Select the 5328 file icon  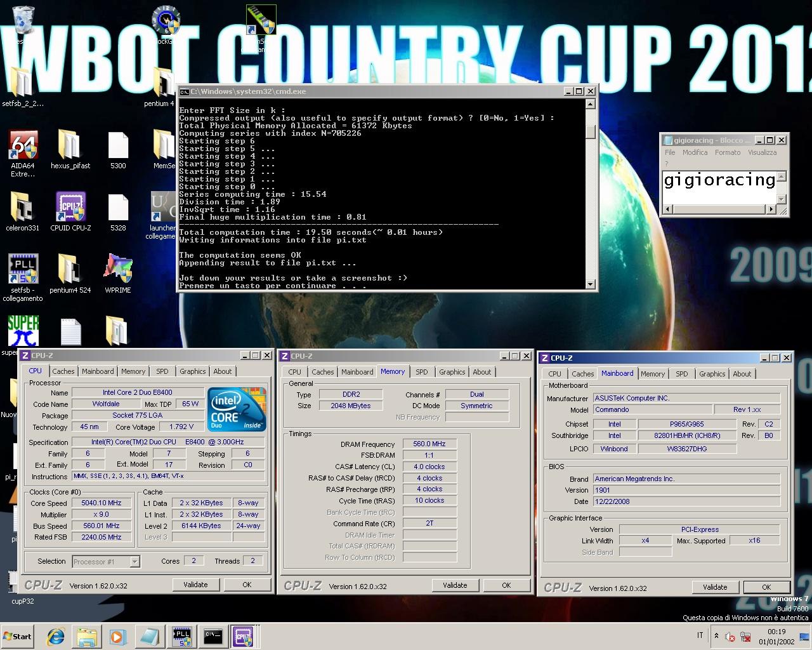pyautogui.click(x=118, y=212)
